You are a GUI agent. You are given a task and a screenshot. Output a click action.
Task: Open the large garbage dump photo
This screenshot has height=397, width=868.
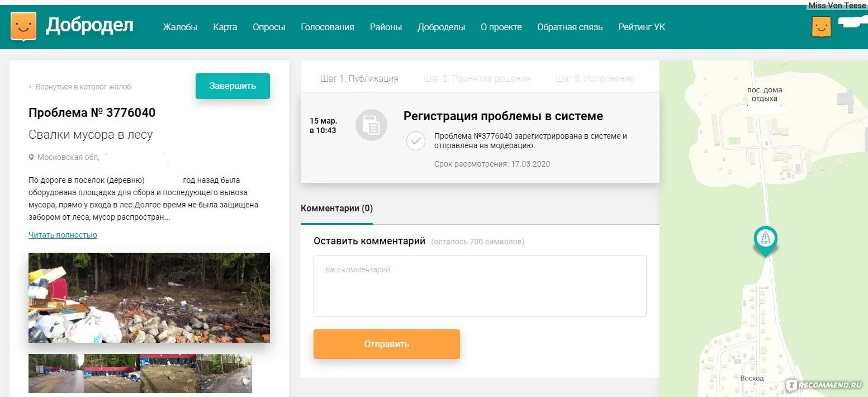click(x=149, y=297)
